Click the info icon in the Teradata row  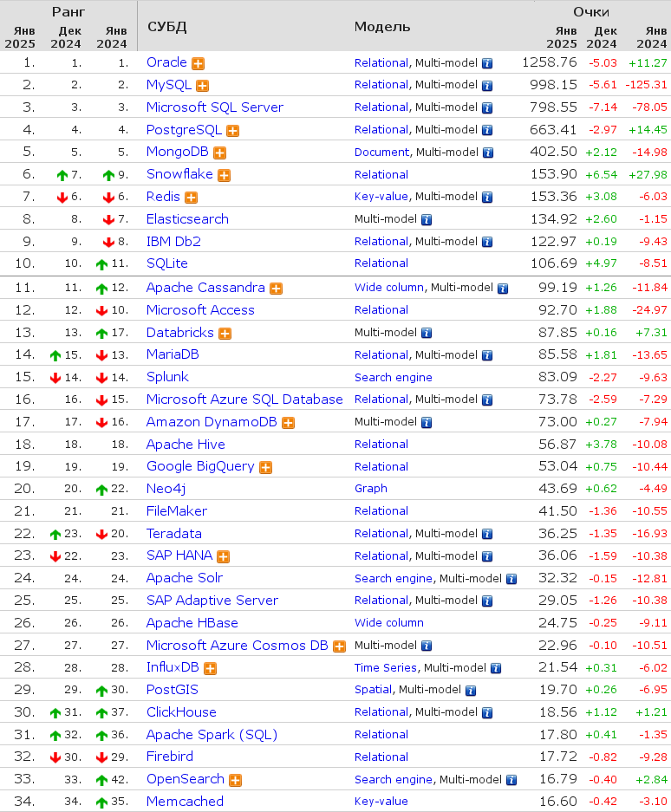(x=487, y=535)
